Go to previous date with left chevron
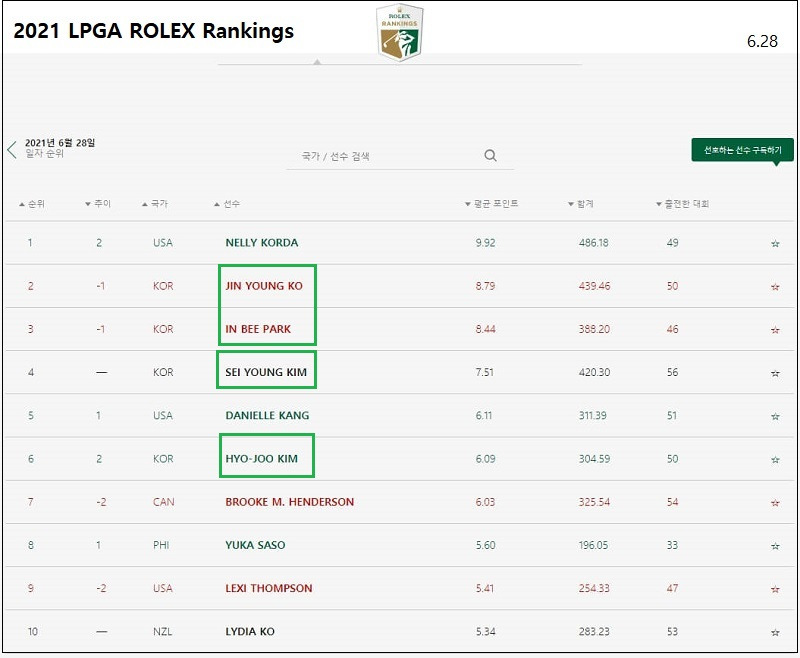Viewport: 800px width, 658px height. 12,149
